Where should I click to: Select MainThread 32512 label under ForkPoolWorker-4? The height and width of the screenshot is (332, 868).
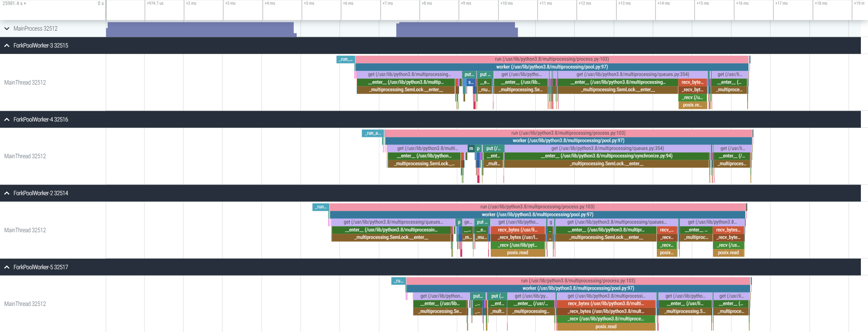pos(25,156)
